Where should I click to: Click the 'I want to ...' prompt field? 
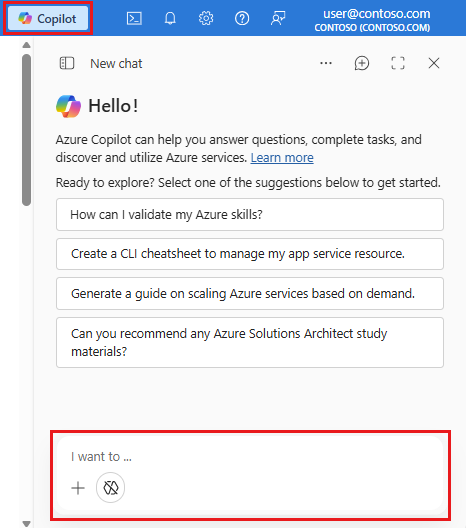click(250, 457)
